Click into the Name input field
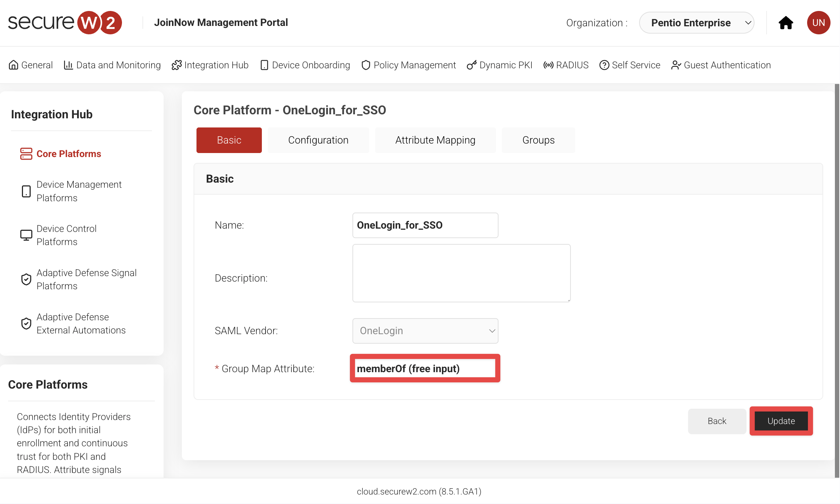 (x=425, y=225)
